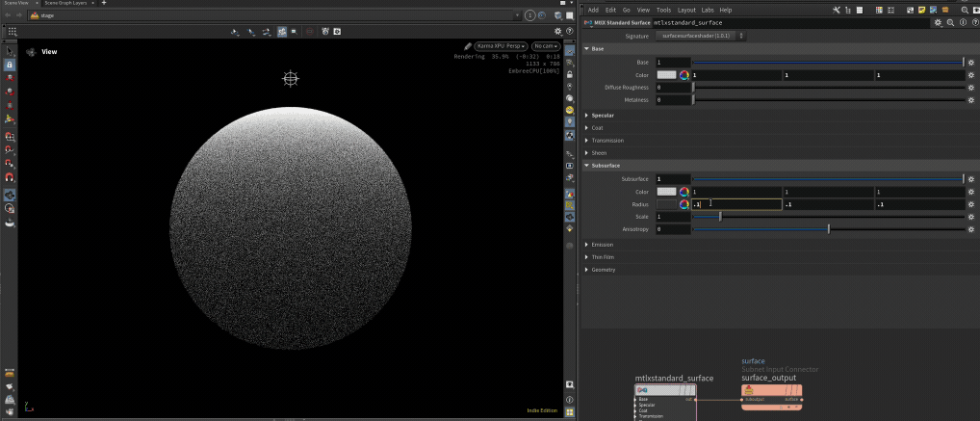
Task: Open gear menu beside the Metalness slider
Action: (x=971, y=100)
